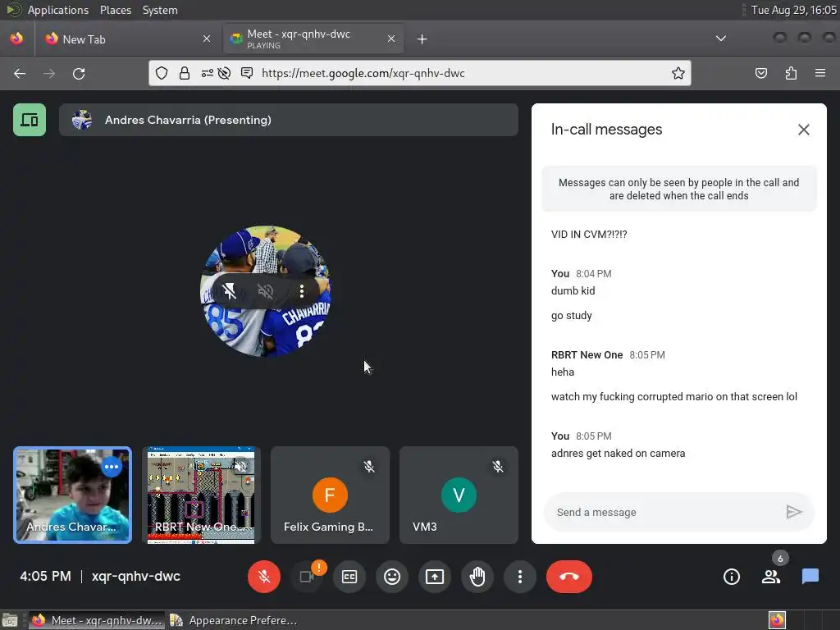Go back with the browser back arrow
840x630 pixels.
20,73
